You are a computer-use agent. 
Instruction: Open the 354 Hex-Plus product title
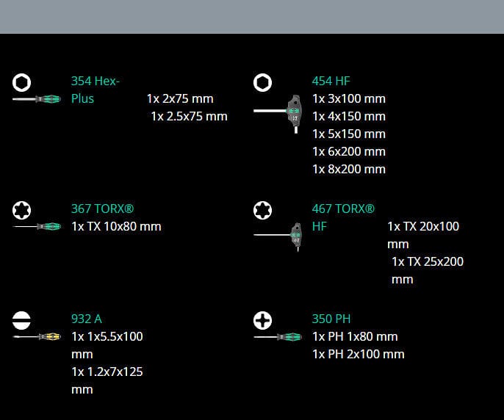[95, 90]
